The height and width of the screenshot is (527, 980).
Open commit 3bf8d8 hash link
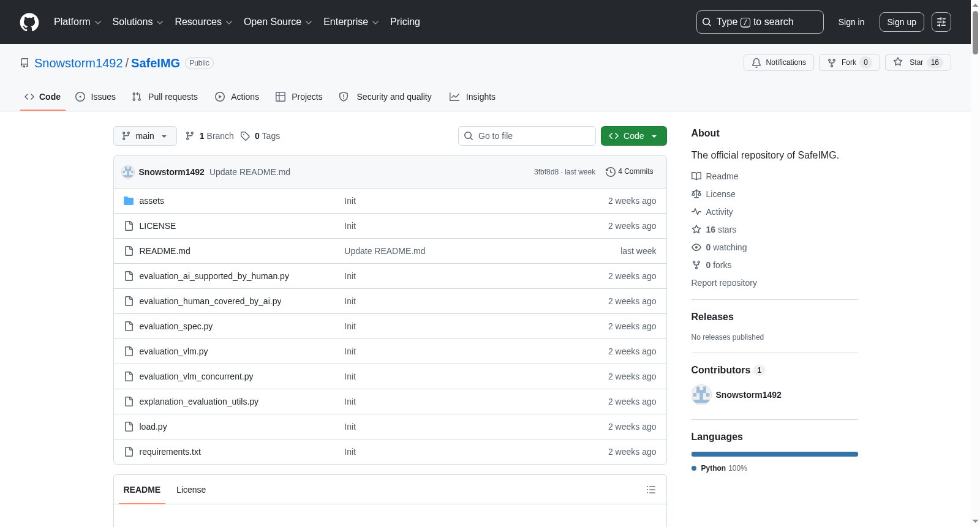[546, 172]
